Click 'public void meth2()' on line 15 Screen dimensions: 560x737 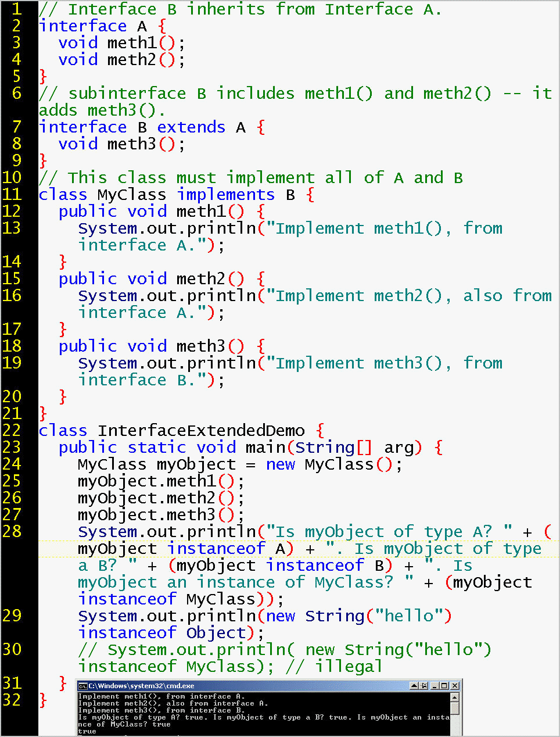[x=152, y=279]
